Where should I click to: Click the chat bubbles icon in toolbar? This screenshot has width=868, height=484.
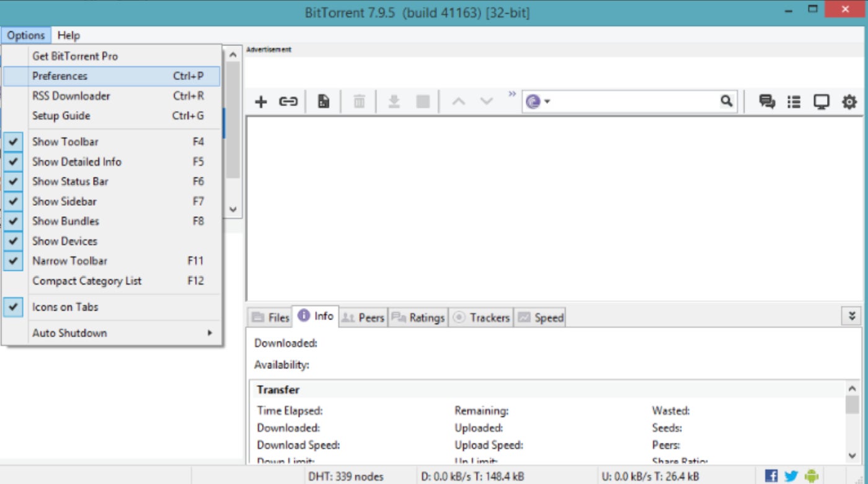pos(767,102)
